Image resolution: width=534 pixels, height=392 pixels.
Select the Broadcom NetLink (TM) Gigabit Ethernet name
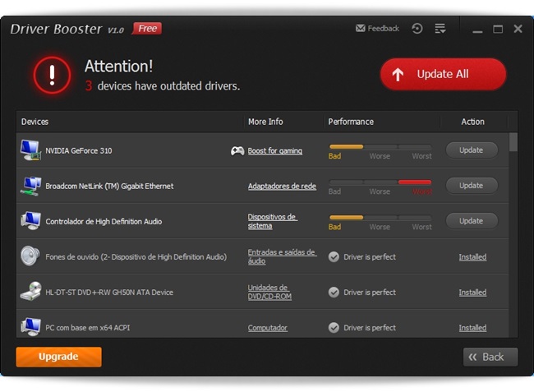(x=109, y=187)
